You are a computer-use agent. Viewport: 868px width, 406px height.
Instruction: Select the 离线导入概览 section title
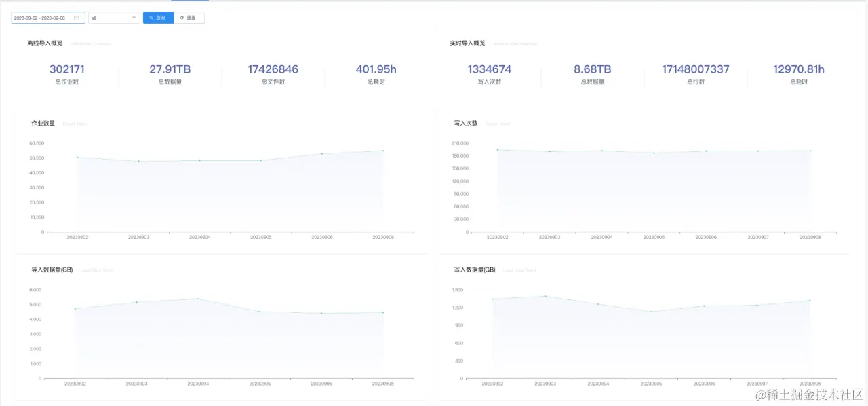(45, 43)
